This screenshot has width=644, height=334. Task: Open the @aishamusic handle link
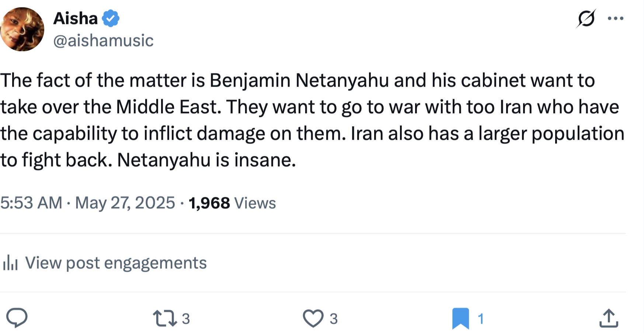click(103, 41)
